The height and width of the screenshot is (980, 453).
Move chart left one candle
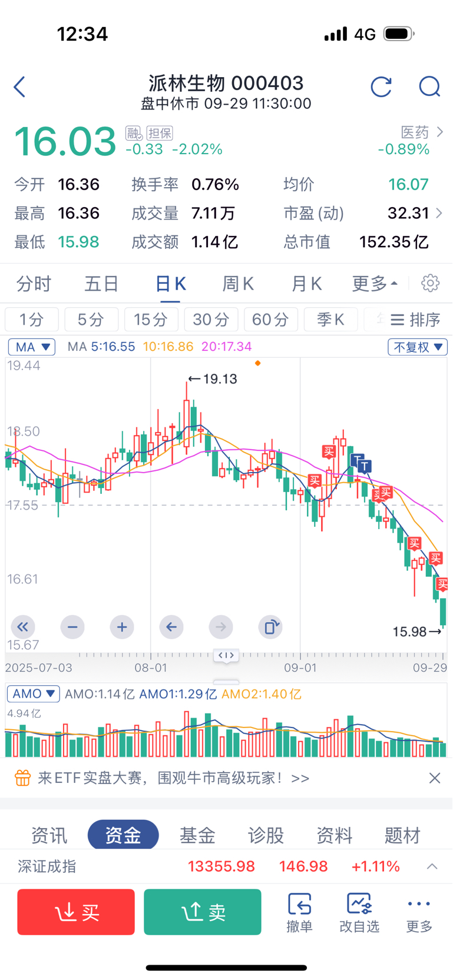pos(171,627)
